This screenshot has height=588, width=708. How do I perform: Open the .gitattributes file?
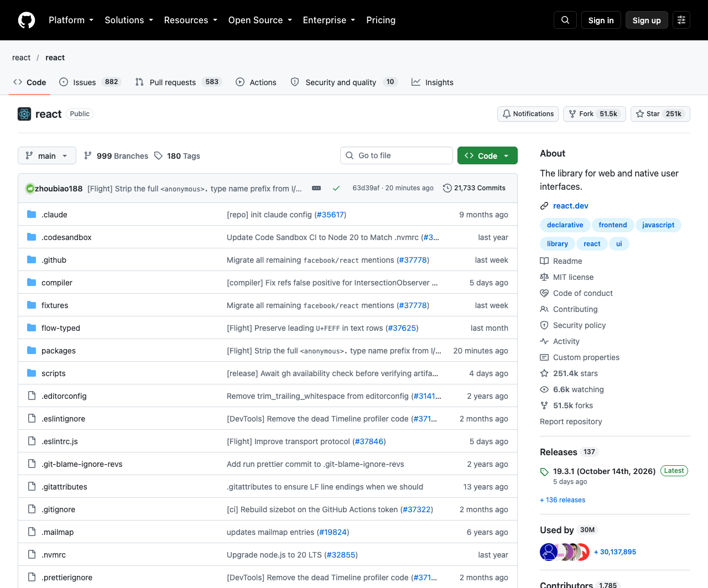click(64, 487)
